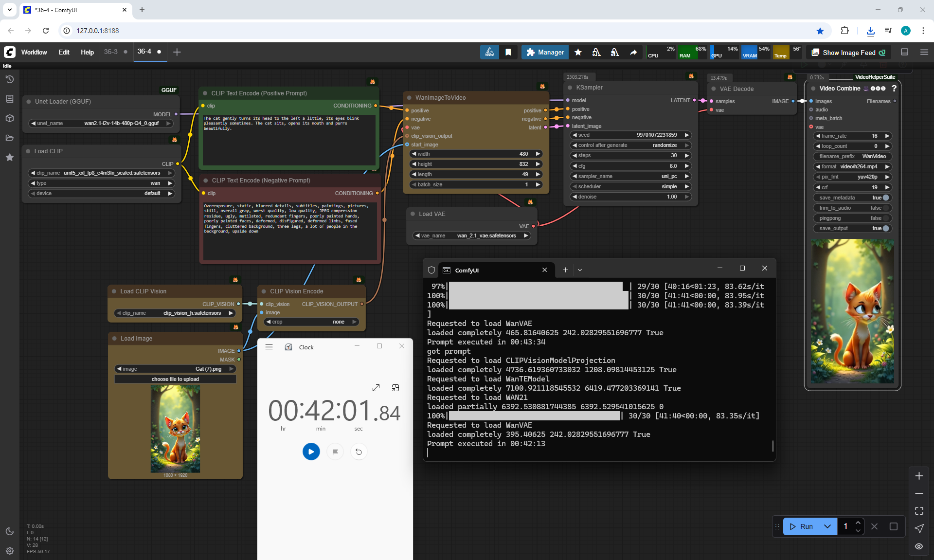Toggle save_output switch in Video Combine
This screenshot has width=934, height=560.
pos(885,228)
